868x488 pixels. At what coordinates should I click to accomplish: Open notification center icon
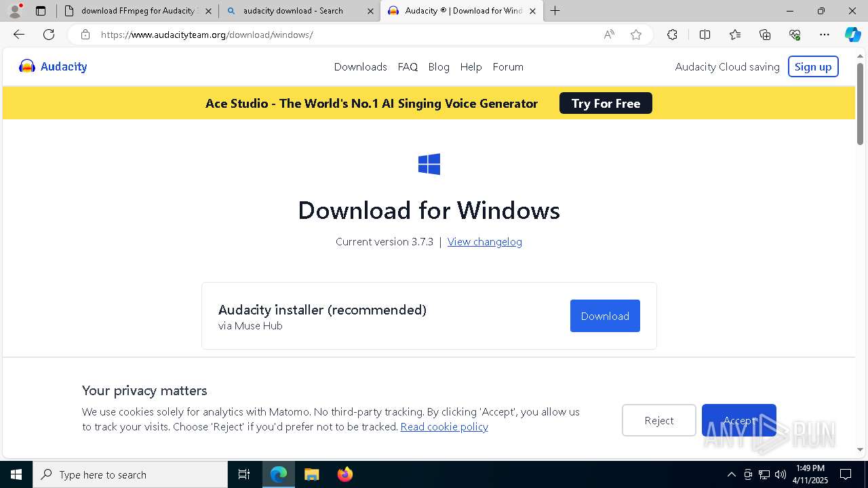(x=846, y=474)
